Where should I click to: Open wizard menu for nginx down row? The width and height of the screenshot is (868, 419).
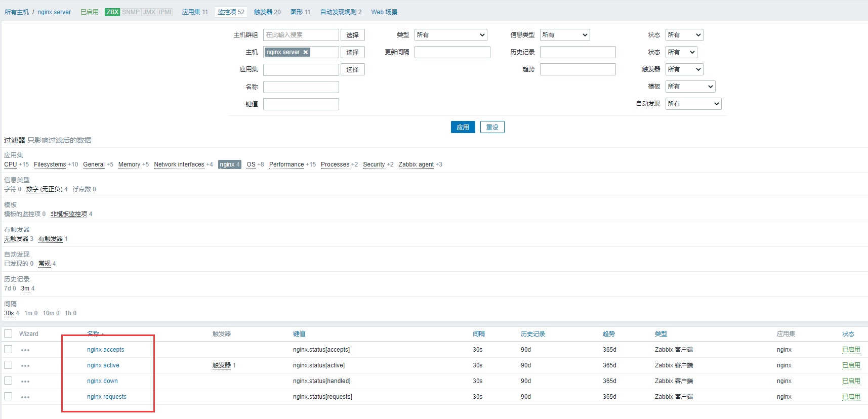25,382
